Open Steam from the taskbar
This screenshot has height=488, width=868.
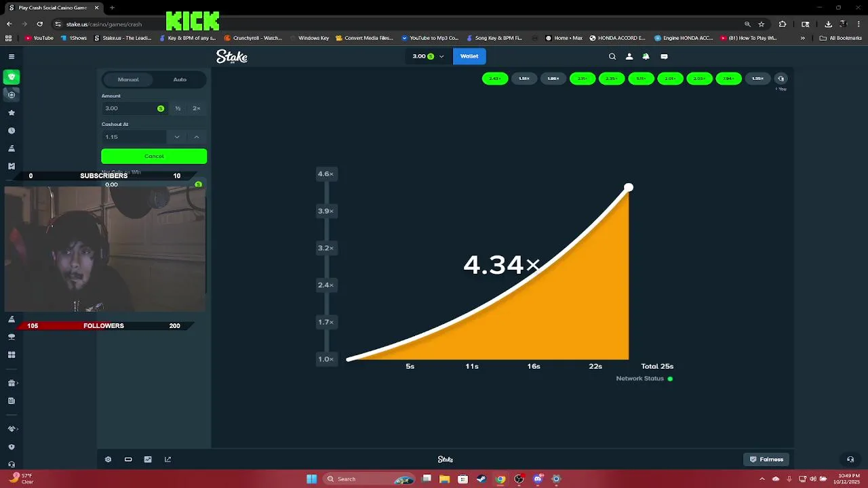click(481, 479)
